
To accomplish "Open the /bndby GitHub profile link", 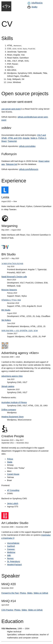I will (34, 7).
